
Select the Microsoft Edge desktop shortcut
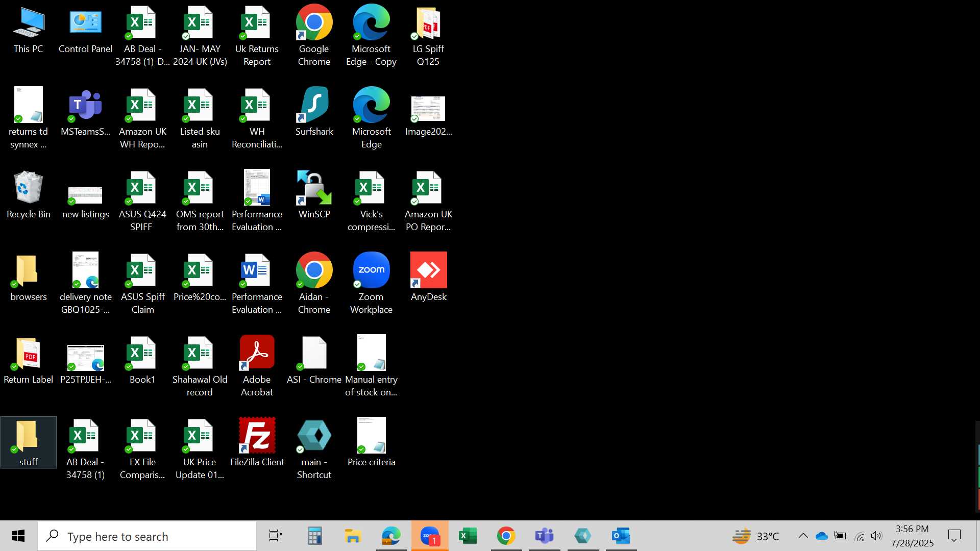click(x=371, y=118)
